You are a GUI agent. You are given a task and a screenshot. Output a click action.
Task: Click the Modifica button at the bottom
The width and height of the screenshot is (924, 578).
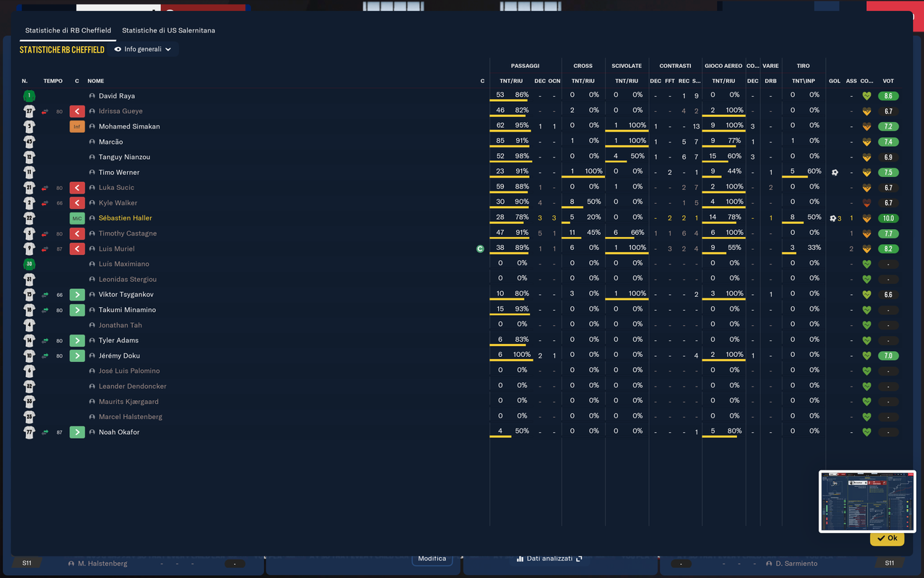pyautogui.click(x=432, y=558)
